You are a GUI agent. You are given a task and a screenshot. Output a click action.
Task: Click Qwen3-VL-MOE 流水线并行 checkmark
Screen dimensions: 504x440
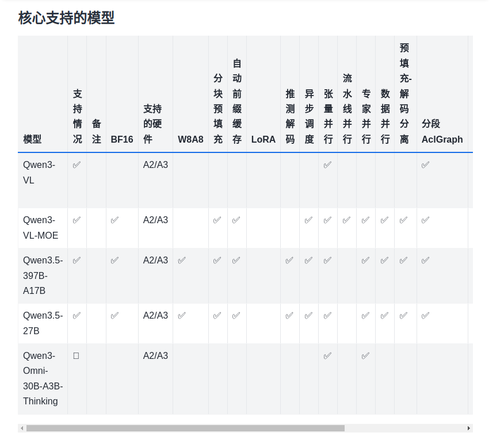[x=346, y=220]
